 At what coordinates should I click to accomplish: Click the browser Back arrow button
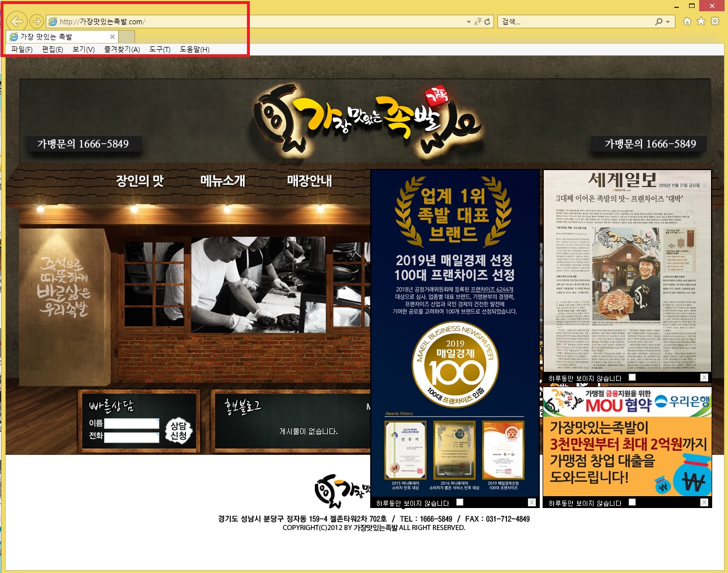(17, 21)
